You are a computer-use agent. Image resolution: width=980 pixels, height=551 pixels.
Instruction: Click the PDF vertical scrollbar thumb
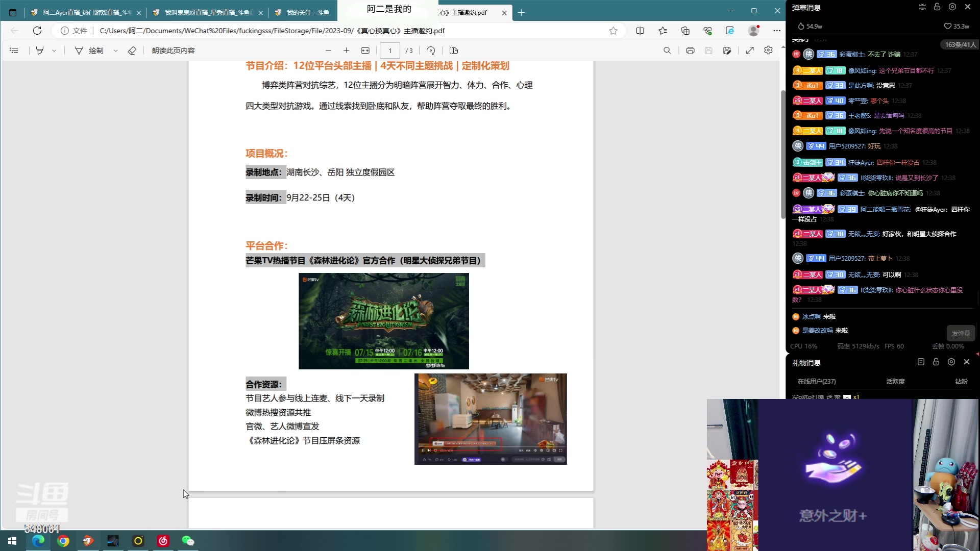click(x=783, y=154)
